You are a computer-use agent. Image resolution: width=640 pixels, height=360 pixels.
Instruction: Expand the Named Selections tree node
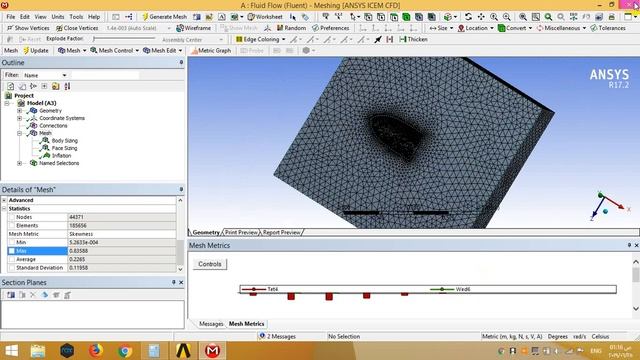coord(19,163)
